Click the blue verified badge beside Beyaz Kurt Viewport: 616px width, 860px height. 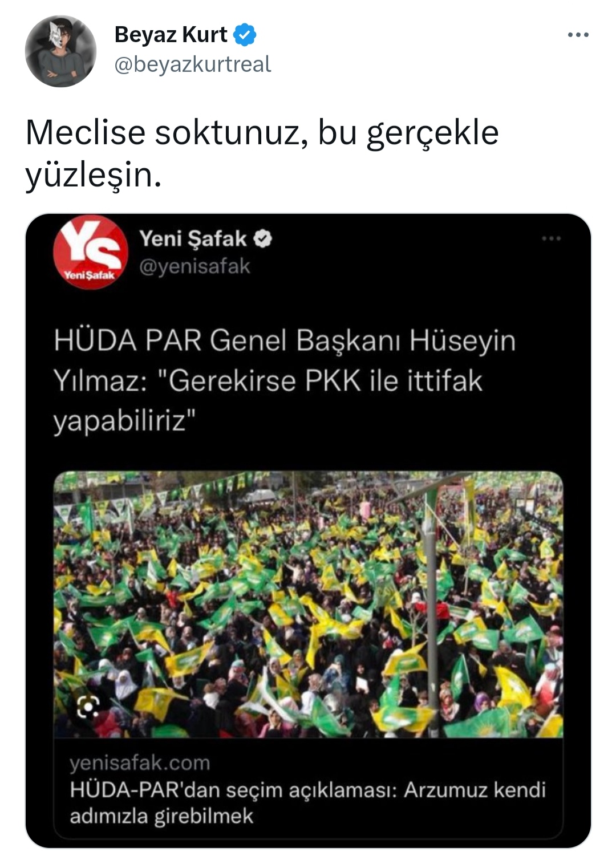246,35
